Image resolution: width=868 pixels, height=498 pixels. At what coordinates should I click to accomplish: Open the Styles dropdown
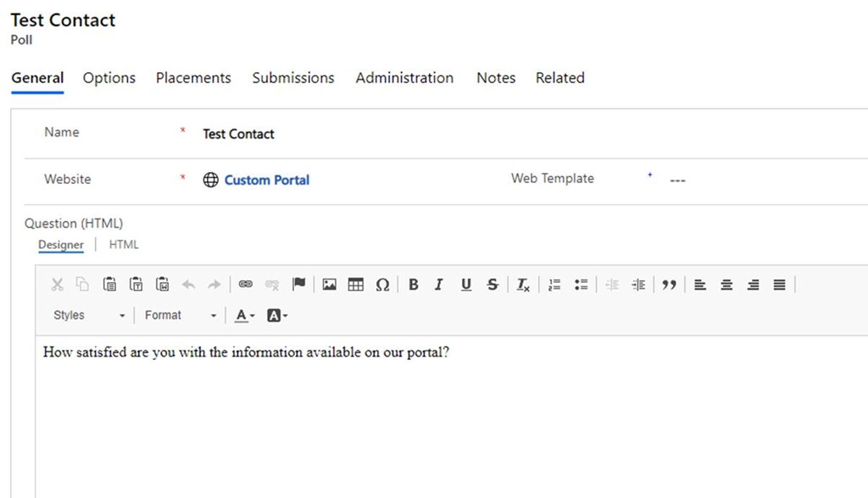tap(88, 315)
